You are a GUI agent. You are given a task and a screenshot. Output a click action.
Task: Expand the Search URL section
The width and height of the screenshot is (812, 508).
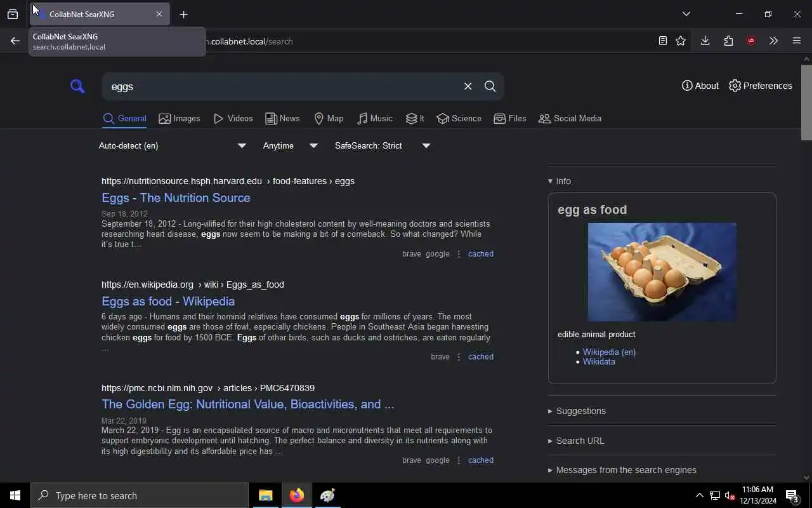pyautogui.click(x=576, y=441)
